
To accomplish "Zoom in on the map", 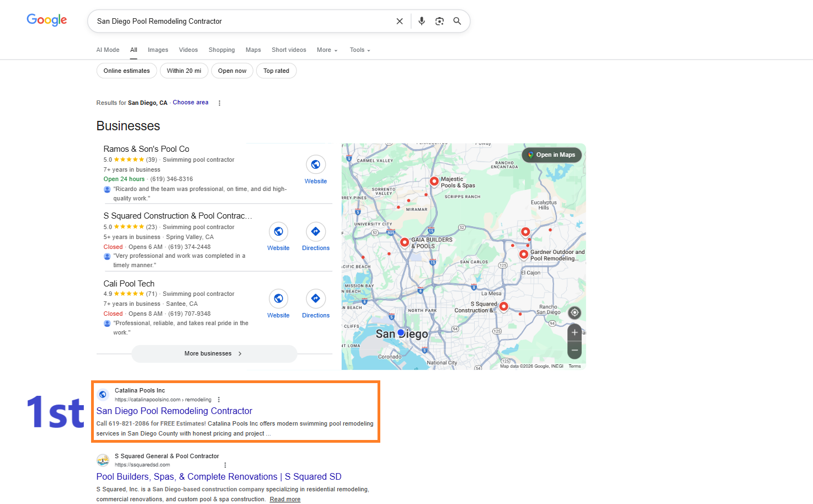I will tap(575, 332).
